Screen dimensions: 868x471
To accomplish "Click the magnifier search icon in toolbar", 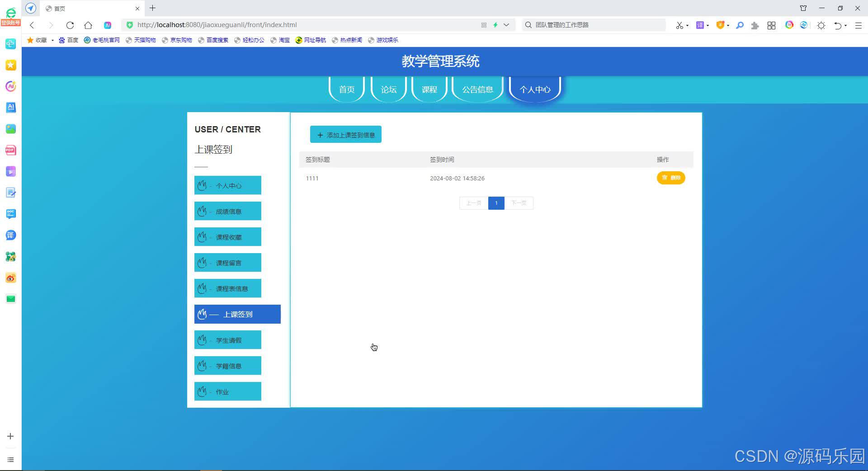I will (740, 25).
